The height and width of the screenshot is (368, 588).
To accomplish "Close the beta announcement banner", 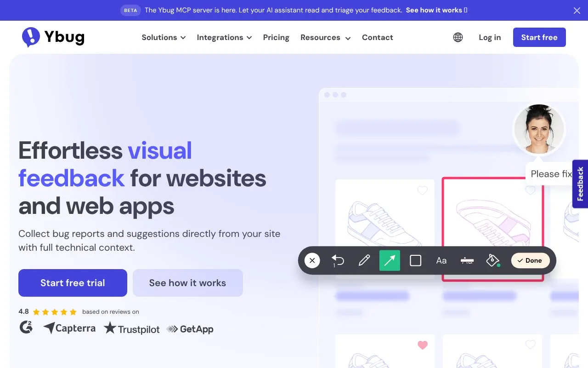I will (x=577, y=11).
